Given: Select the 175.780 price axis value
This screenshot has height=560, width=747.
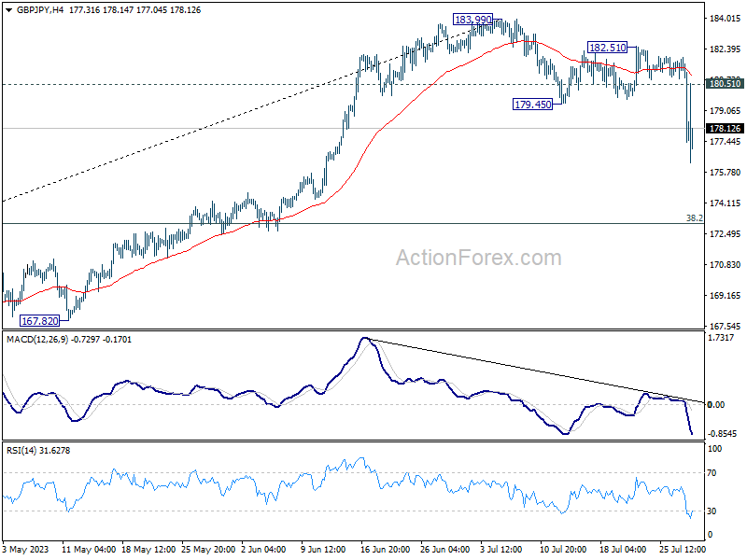Looking at the screenshot, I should [x=726, y=173].
